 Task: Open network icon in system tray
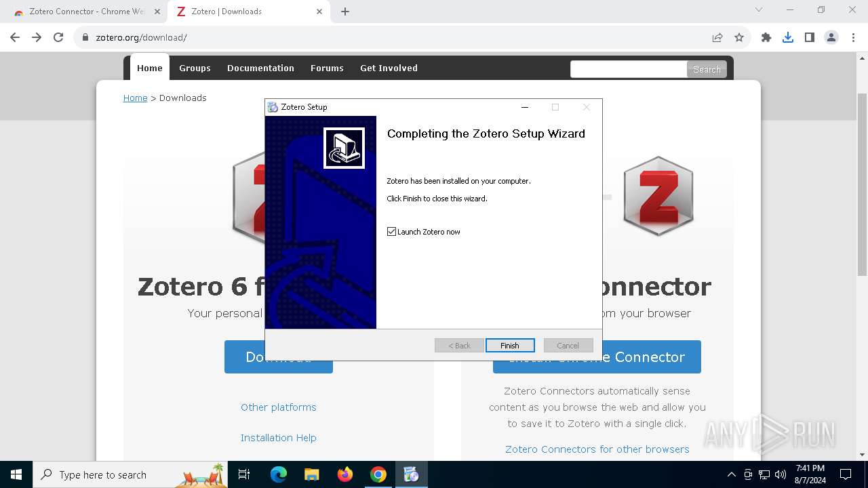(764, 474)
